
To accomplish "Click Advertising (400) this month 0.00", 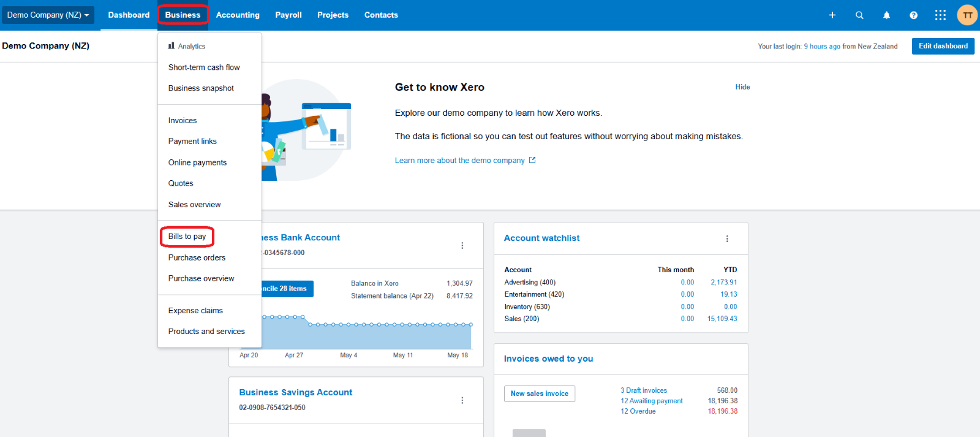I will (x=687, y=283).
